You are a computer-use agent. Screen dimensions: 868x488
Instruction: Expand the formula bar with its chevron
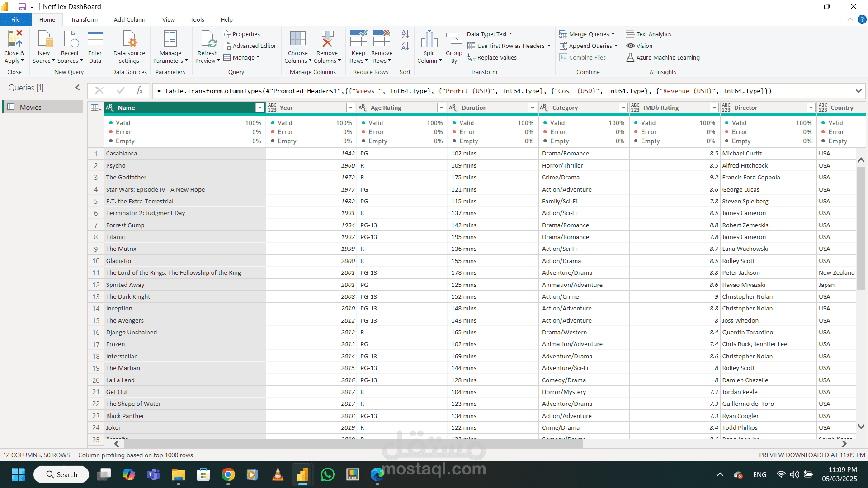click(x=858, y=91)
